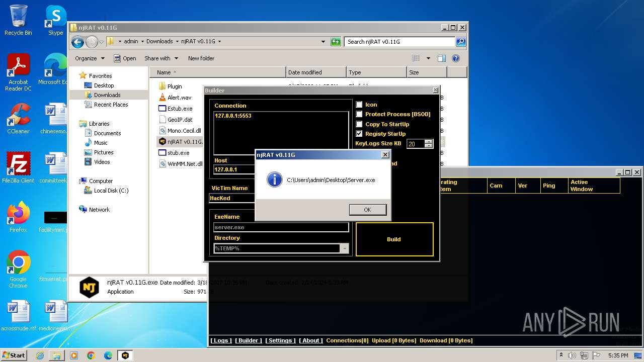
Task: Open the Builder menu in njRAT bottom bar
Action: point(249,340)
